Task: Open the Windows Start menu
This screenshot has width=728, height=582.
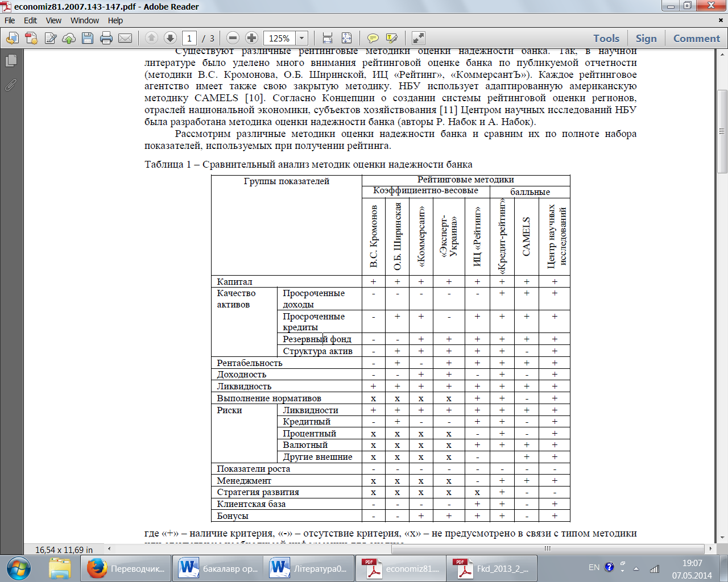Action: [19, 568]
